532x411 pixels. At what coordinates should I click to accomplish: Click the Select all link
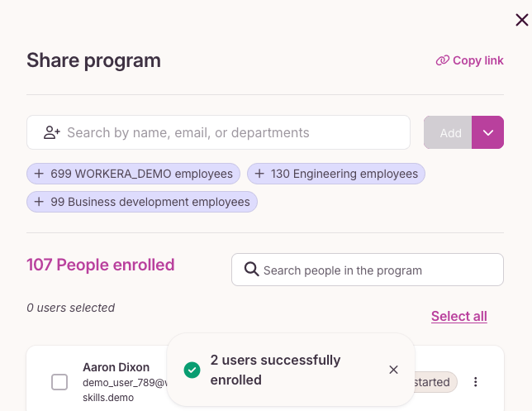[x=459, y=316]
